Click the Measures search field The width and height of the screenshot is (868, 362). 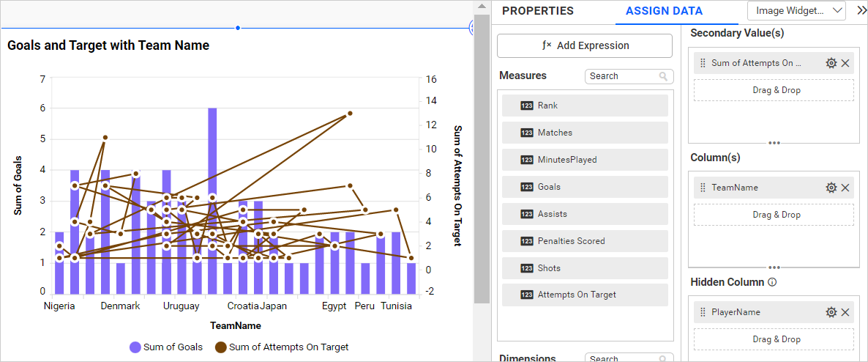click(x=622, y=76)
